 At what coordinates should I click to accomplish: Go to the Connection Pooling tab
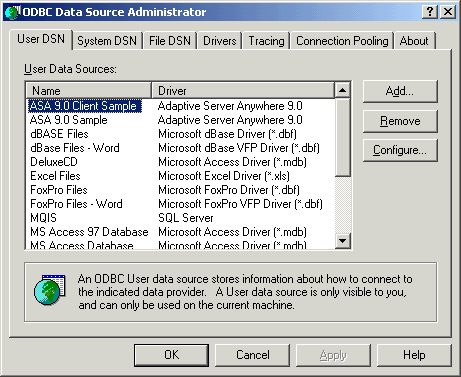tap(342, 41)
